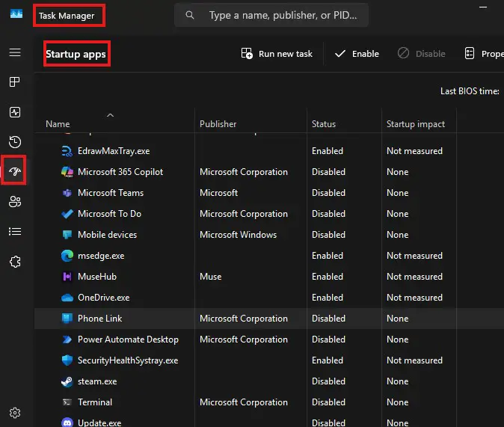Image resolution: width=504 pixels, height=427 pixels.
Task: Select the Power Automate Desktop row name
Action: point(128,340)
